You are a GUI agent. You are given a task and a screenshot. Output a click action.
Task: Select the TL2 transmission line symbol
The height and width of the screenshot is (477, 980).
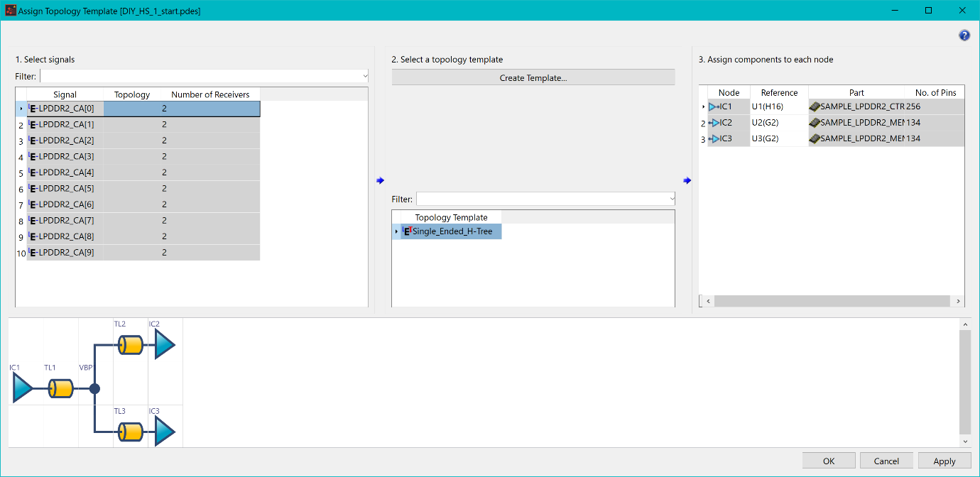coord(131,346)
